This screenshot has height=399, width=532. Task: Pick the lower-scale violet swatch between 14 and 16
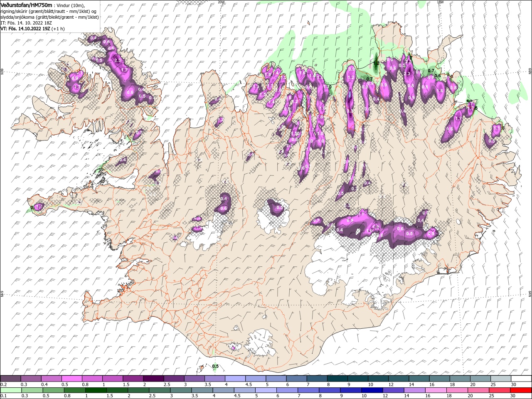[414, 390]
